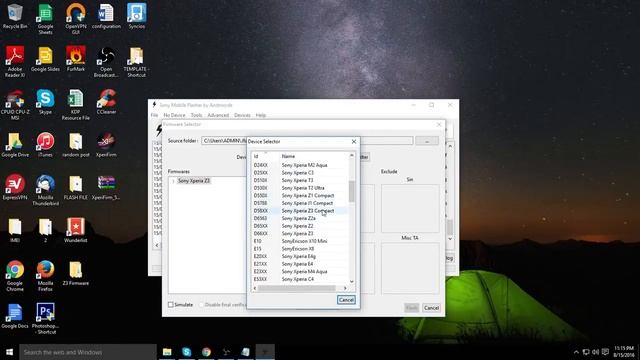Image resolution: width=640 pixels, height=360 pixels.
Task: Open the KDP Resource File spreadsheet
Action: (76, 105)
